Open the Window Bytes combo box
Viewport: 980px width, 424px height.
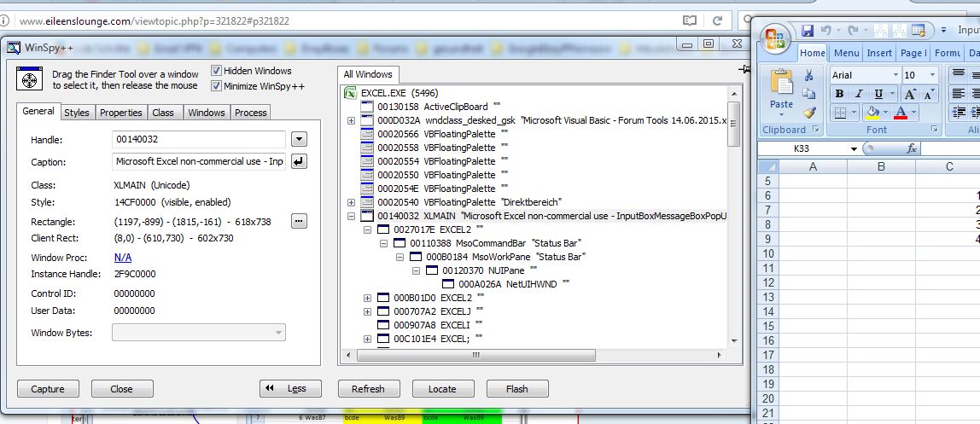pos(199,333)
